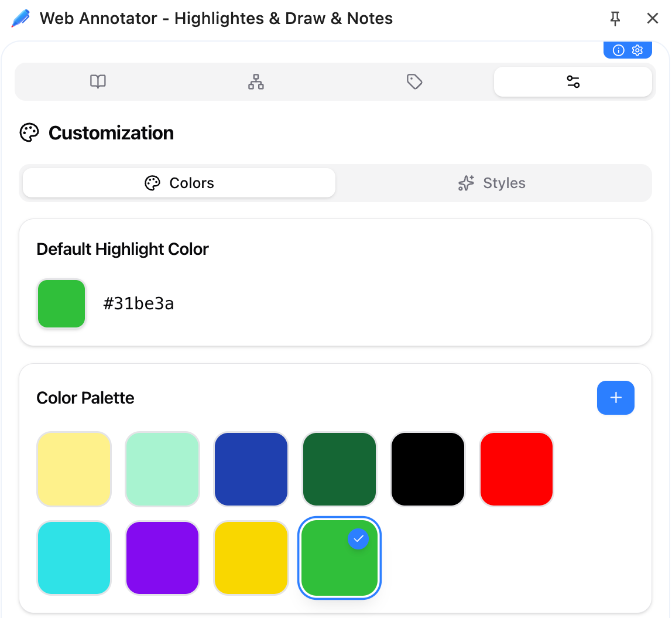The width and height of the screenshot is (672, 618).
Task: Select the dark blue color swatch
Action: coord(251,469)
